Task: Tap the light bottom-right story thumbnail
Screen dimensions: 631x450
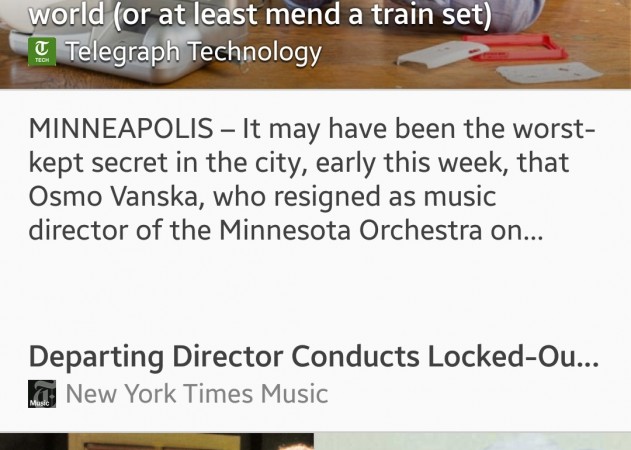Action: pyautogui.click(x=472, y=442)
